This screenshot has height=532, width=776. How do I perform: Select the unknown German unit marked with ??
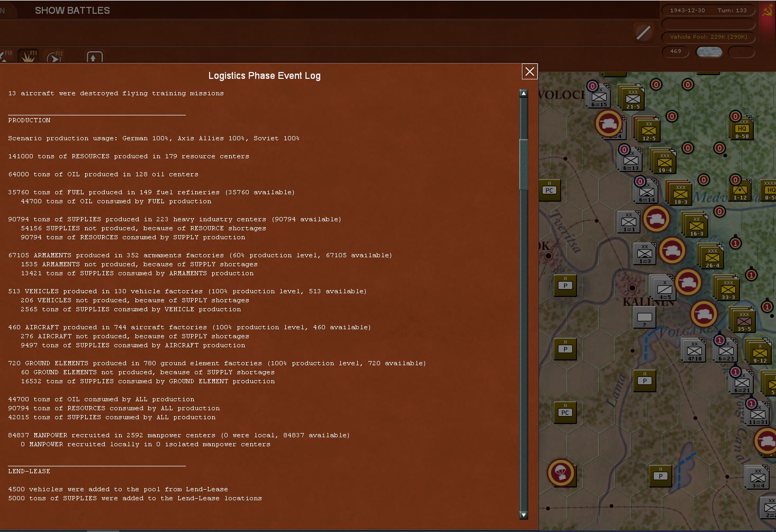[644, 318]
